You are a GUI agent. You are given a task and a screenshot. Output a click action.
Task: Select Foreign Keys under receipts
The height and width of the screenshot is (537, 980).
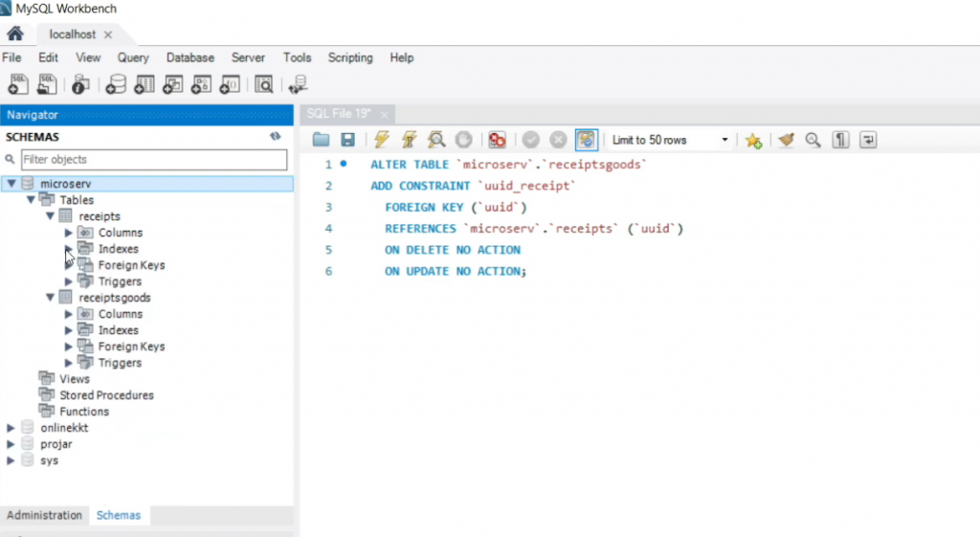click(131, 265)
